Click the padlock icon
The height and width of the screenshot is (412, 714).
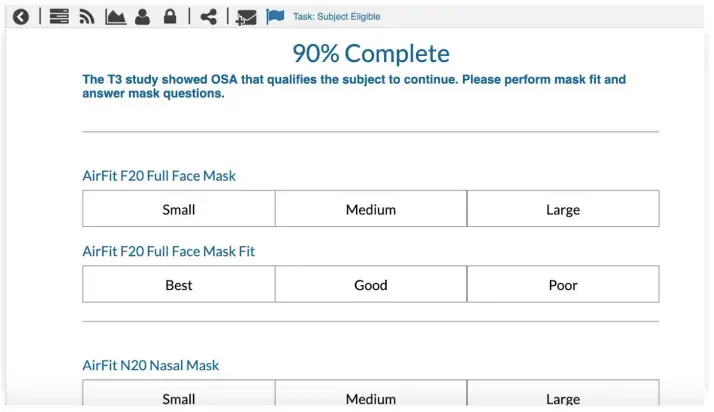pyautogui.click(x=170, y=16)
